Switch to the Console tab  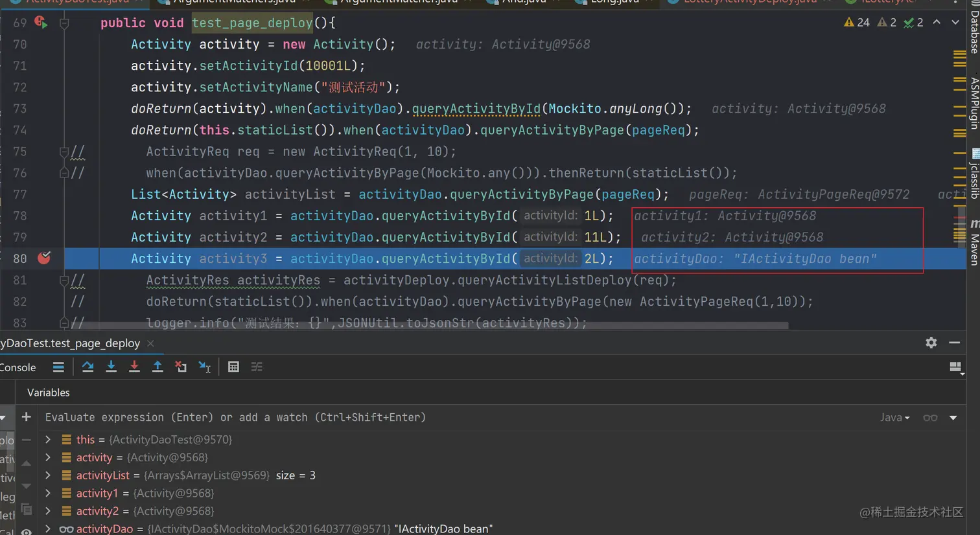18,367
